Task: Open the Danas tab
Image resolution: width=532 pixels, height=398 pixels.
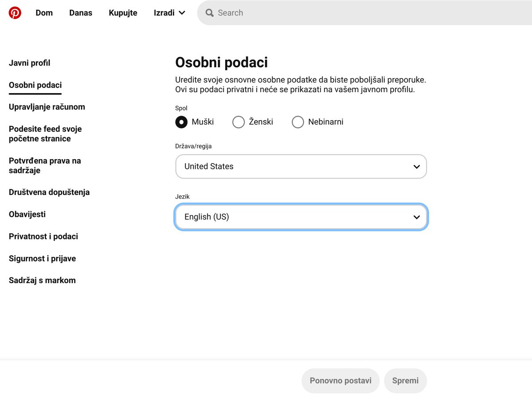Action: (81, 13)
